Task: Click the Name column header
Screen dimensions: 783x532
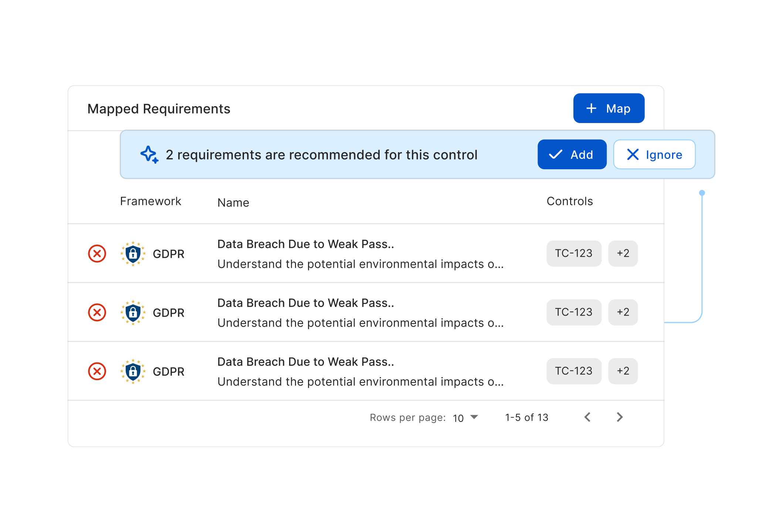Action: [x=233, y=203]
